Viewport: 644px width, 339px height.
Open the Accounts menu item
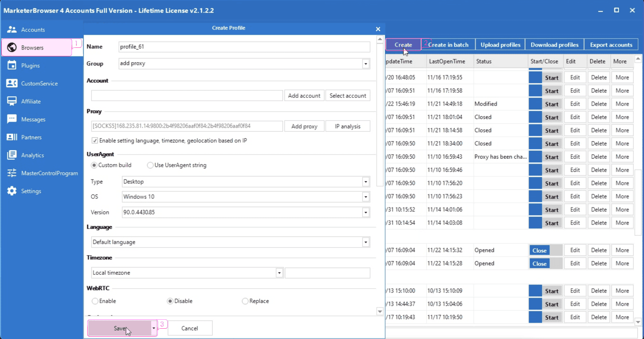point(33,30)
